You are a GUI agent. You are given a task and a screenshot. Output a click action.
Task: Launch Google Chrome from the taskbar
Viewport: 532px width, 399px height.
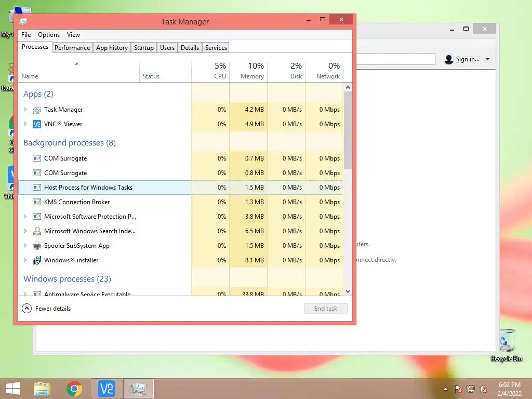coord(74,389)
